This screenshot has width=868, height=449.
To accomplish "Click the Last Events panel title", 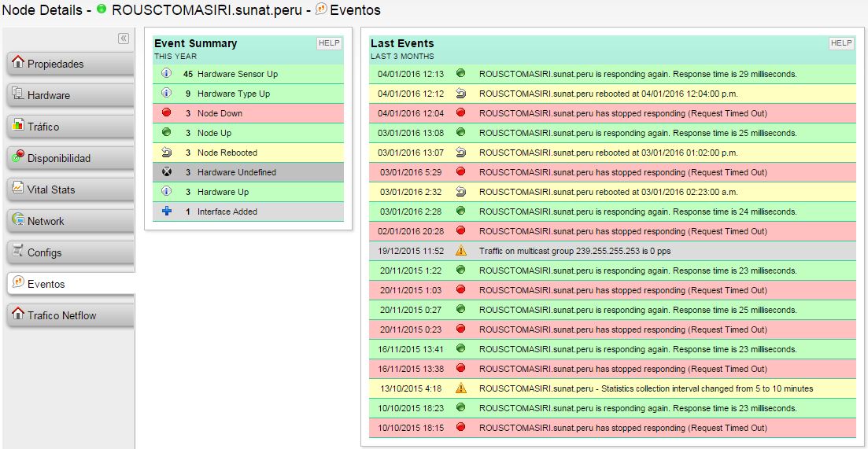I will pos(402,43).
